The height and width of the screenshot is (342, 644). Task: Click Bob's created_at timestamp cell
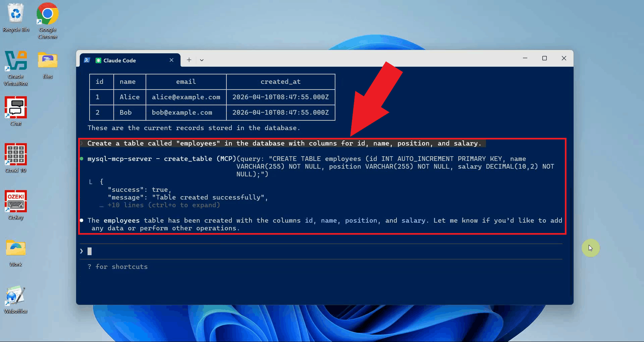tap(281, 113)
